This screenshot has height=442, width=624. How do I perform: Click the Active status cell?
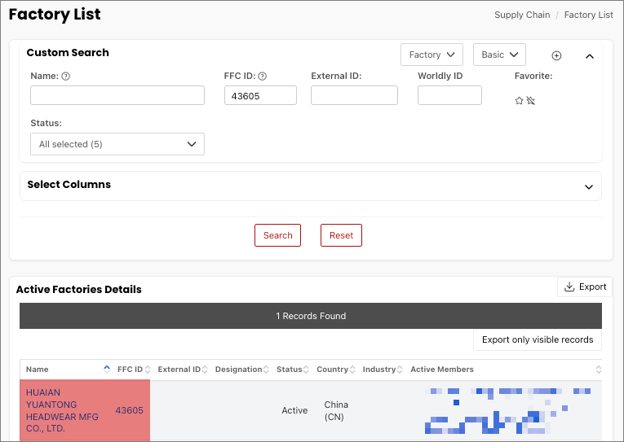[294, 410]
